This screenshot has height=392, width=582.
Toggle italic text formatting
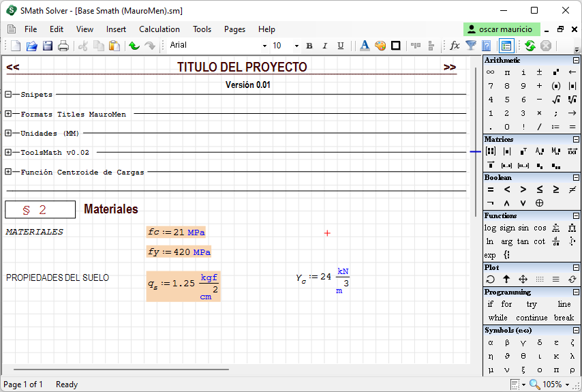(x=324, y=46)
